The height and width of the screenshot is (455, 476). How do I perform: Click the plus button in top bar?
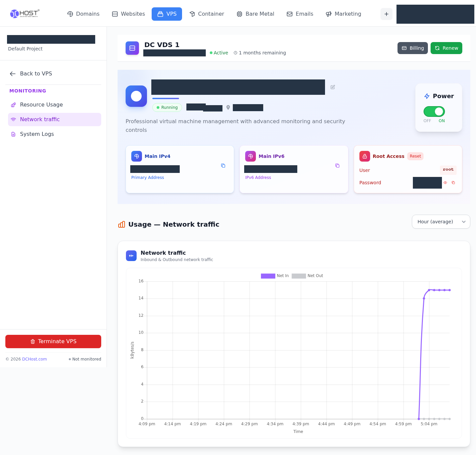[386, 14]
